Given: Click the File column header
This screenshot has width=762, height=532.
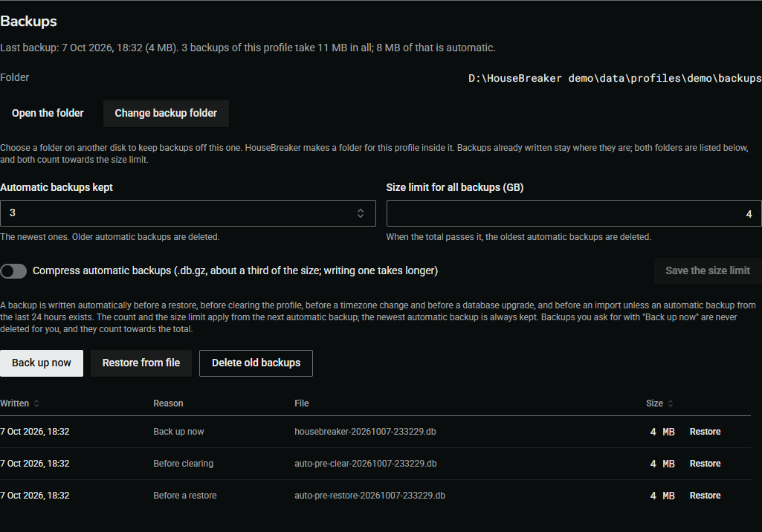Looking at the screenshot, I should (x=301, y=403).
